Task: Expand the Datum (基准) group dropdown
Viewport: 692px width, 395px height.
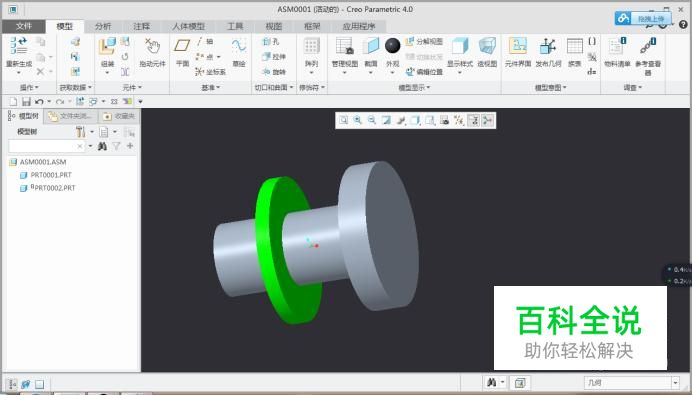Action: tap(211, 88)
